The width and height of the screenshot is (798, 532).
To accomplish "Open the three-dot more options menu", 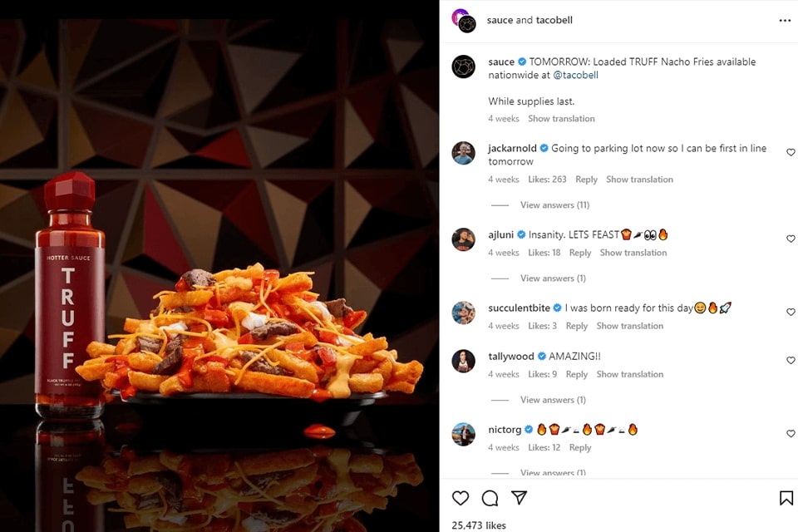I will coord(785,21).
